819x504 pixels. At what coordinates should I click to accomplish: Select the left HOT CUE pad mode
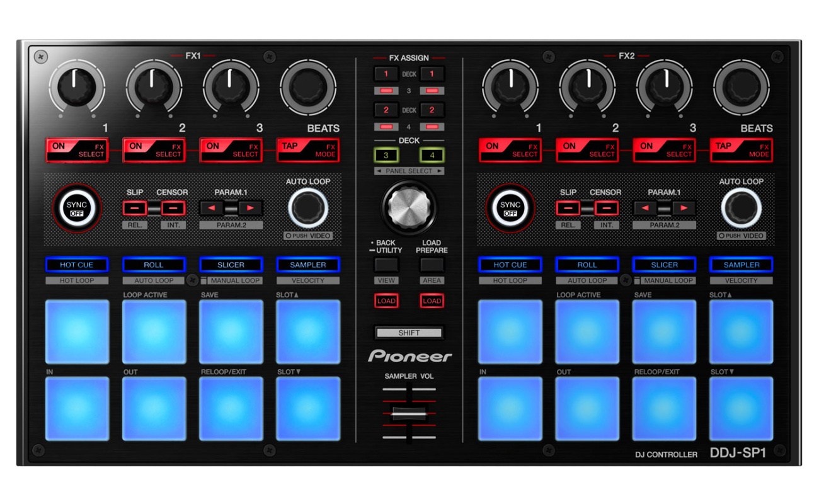pyautogui.click(x=76, y=265)
